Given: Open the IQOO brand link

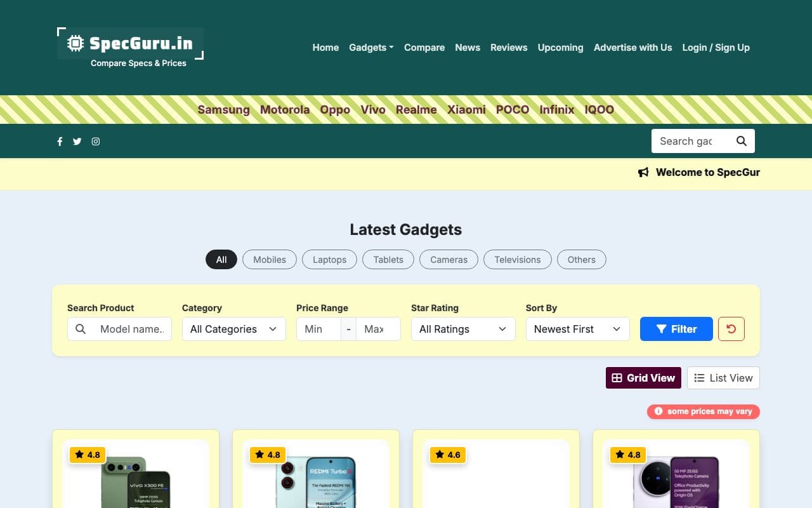Looking at the screenshot, I should click(599, 109).
